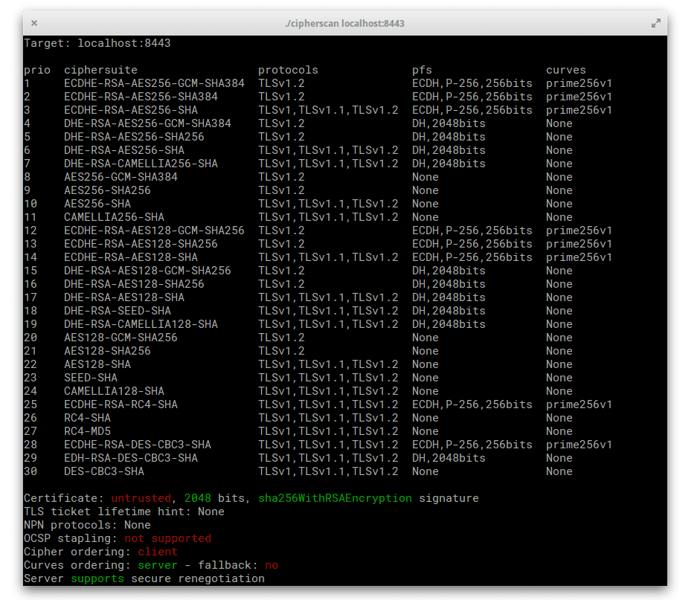Screen dimensions: 700x600
Task: Click green 'server' curves ordering value
Action: tap(158, 565)
